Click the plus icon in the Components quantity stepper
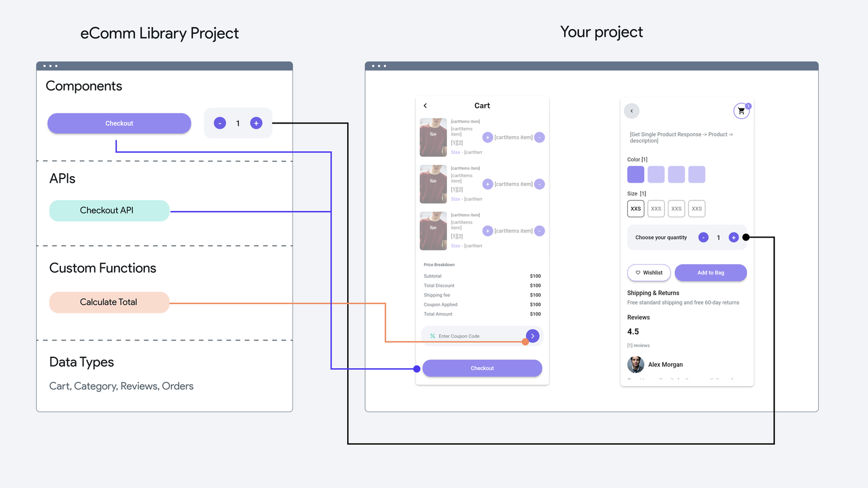The image size is (868, 488). click(x=256, y=123)
